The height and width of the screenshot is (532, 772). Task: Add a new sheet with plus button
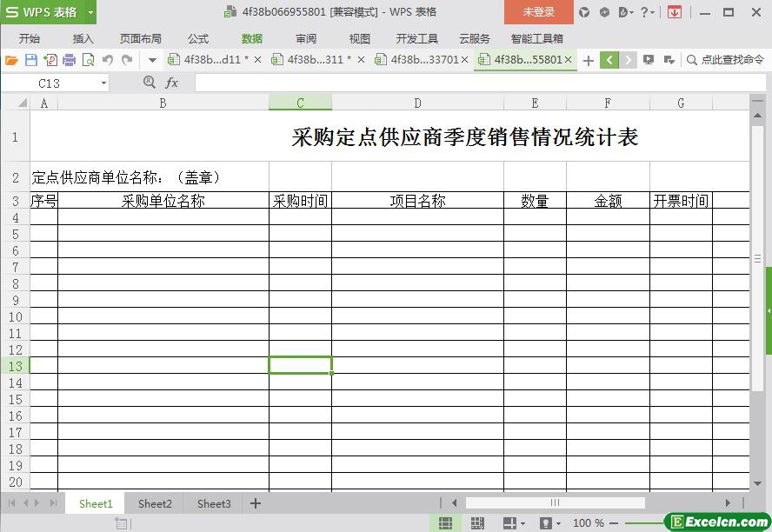coord(255,503)
